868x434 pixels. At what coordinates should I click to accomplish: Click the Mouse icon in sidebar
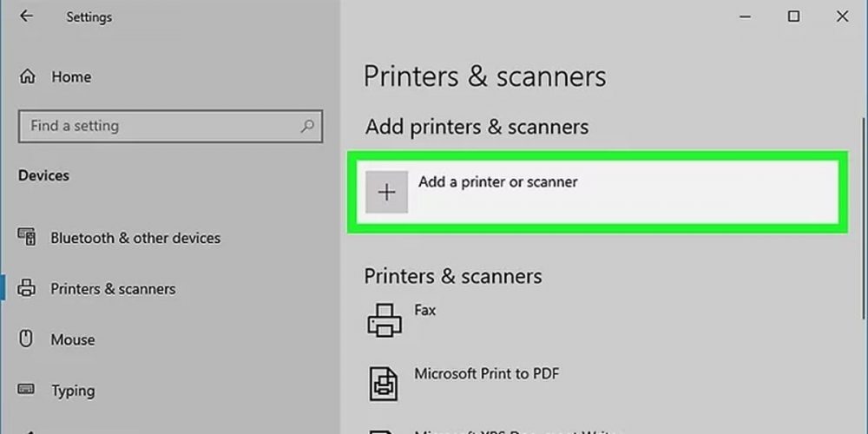(26, 339)
